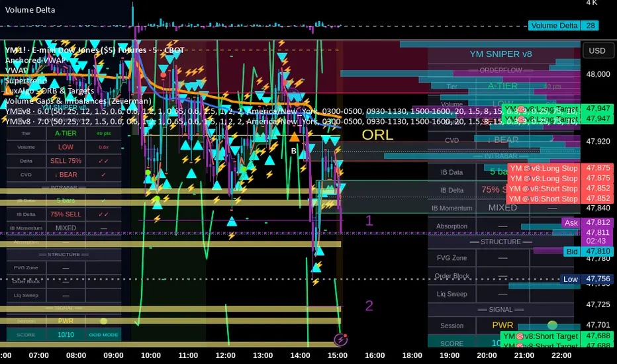Click the 15:00 time axis label
The width and height of the screenshot is (617, 364).
337,355
